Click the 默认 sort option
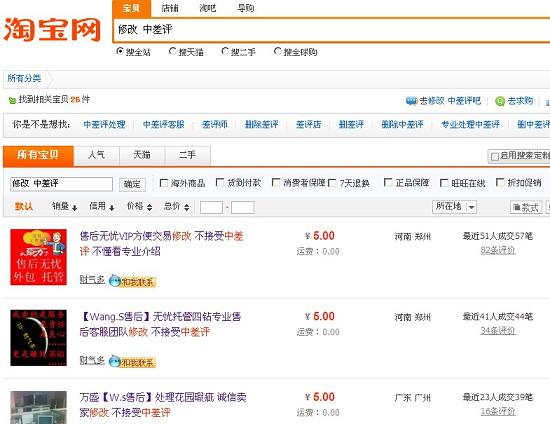Image resolution: width=550 pixels, height=424 pixels. pos(24,207)
